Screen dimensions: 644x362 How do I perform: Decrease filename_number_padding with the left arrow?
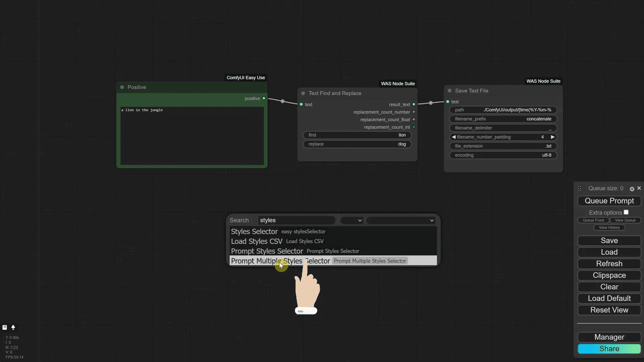point(454,137)
